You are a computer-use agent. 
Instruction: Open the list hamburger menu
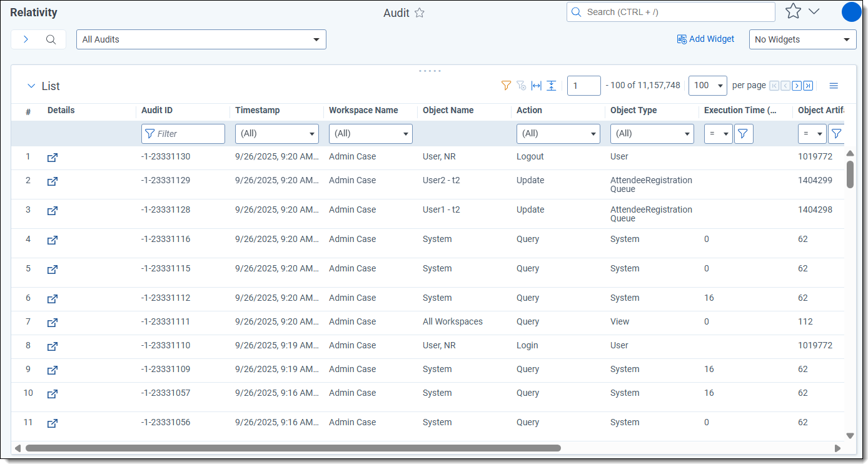coord(834,86)
